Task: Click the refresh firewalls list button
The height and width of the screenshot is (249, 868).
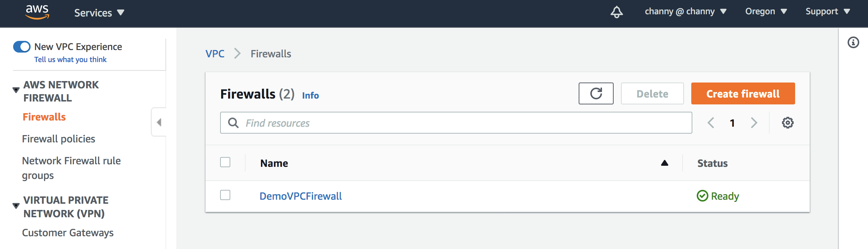Action: pyautogui.click(x=596, y=93)
